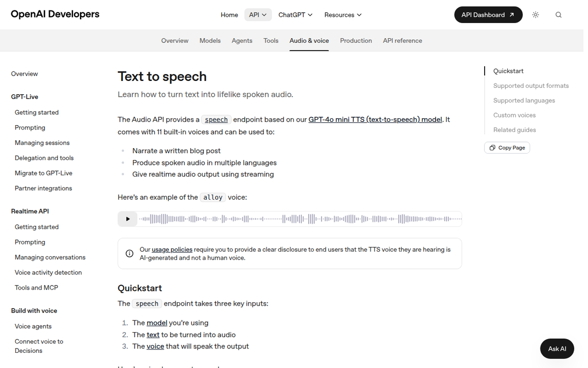
Task: Jump to Supported languages section
Action: (524, 101)
